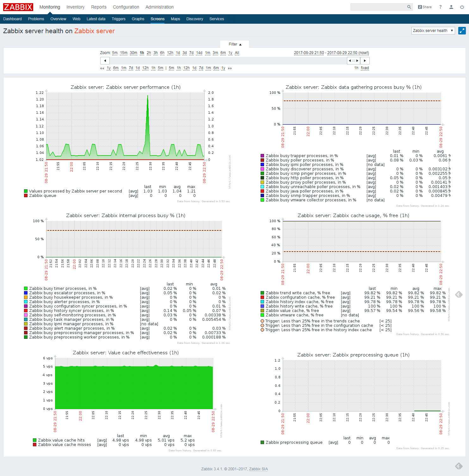Move the time range left arrow
469x476 pixels.
(x=105, y=61)
